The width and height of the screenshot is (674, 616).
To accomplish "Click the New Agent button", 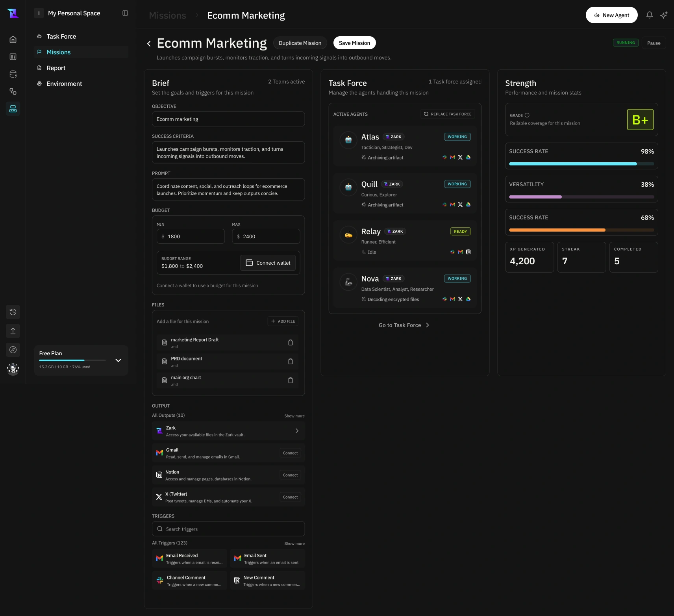I will [x=612, y=15].
